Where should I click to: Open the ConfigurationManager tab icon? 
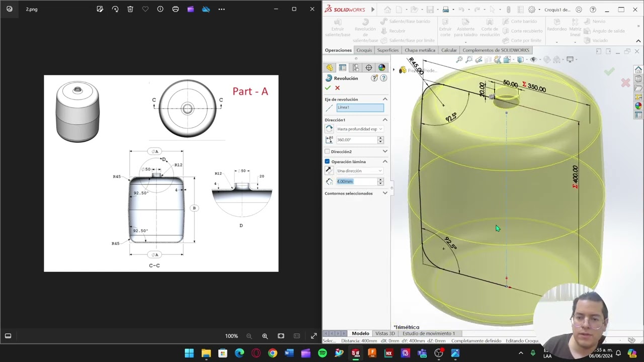(x=356, y=68)
